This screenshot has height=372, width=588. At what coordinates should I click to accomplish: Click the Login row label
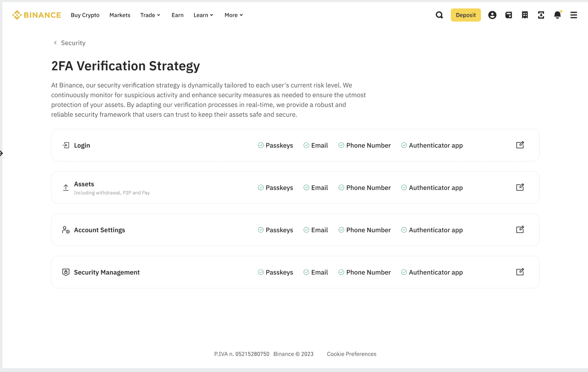pyautogui.click(x=82, y=145)
